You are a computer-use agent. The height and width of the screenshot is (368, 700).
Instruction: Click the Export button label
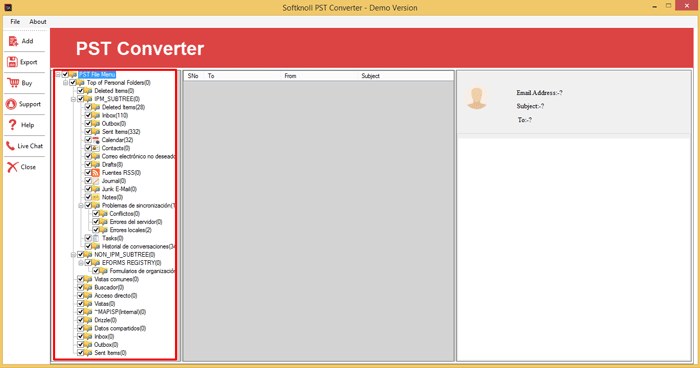tap(29, 62)
